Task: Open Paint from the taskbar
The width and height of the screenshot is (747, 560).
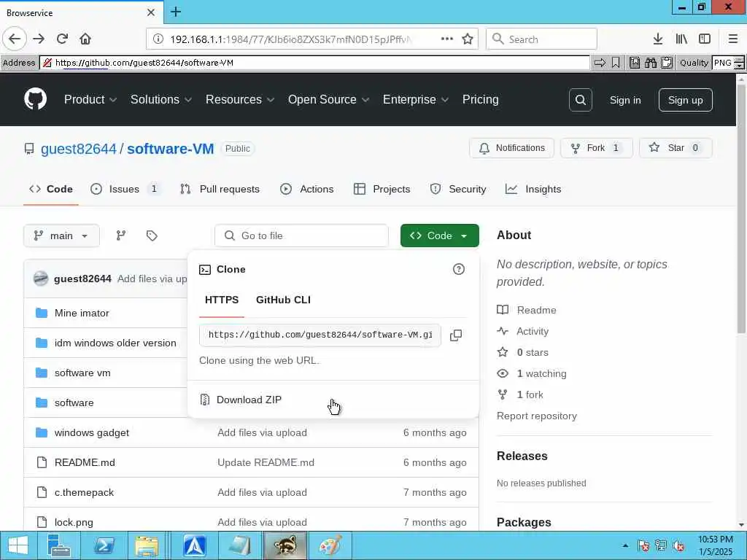Action: (x=330, y=545)
